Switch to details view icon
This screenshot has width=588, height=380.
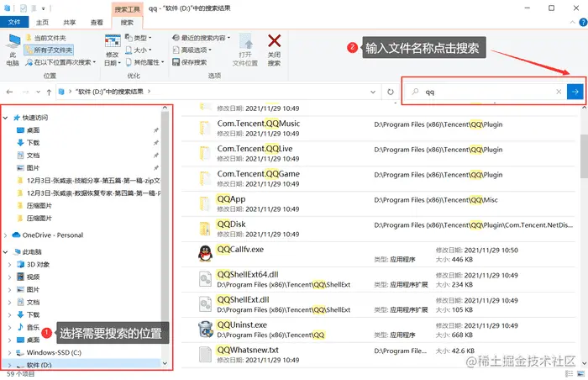[570, 373]
